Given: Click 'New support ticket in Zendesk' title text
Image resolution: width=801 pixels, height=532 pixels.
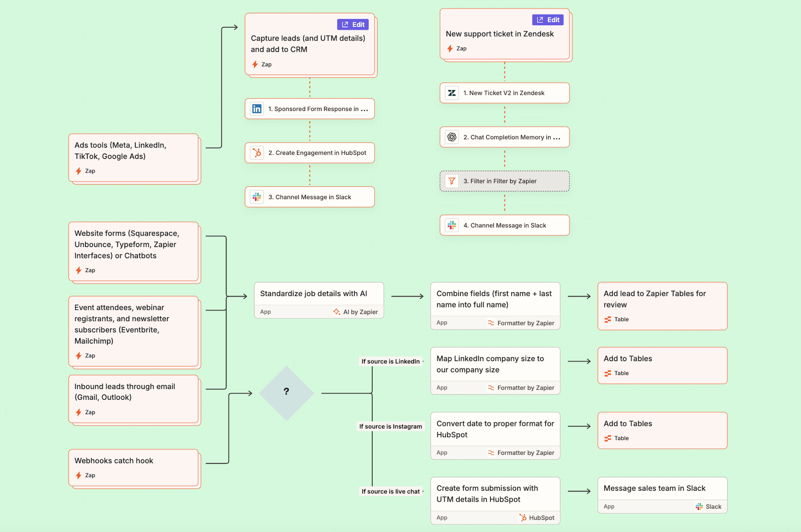Looking at the screenshot, I should tap(500, 34).
